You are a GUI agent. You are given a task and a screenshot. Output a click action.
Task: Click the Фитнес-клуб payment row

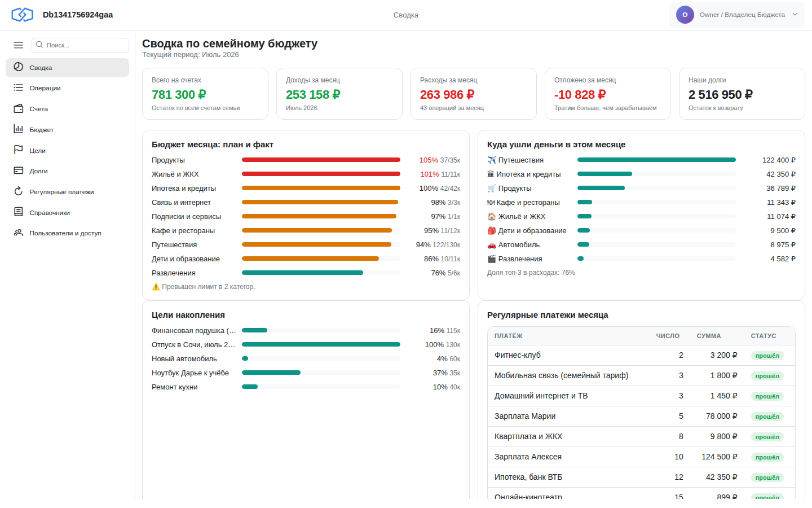point(641,356)
